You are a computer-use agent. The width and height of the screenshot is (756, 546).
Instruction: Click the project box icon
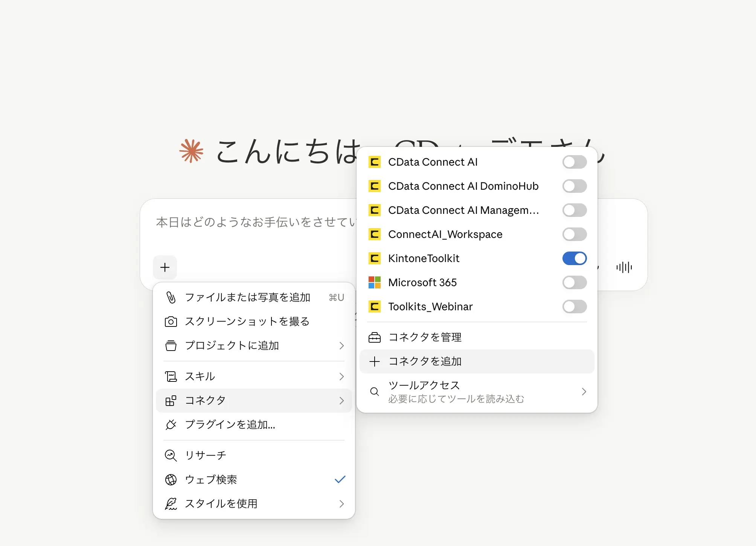click(x=171, y=345)
